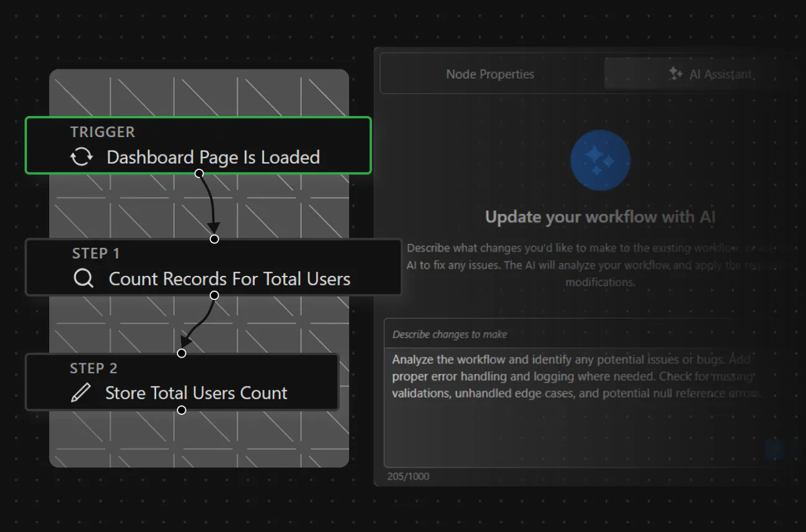
Task: Select the Dashboard Page Is Loaded trigger node
Action: (x=198, y=145)
